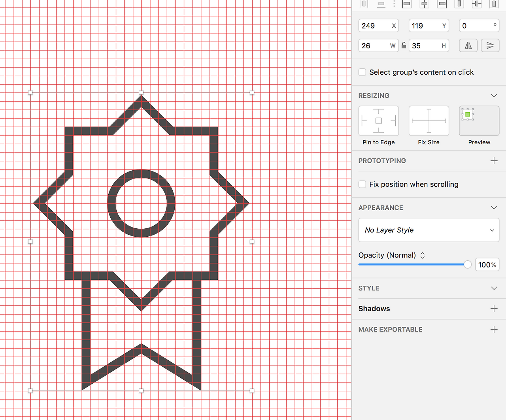Align selection to right edge
This screenshot has height=420, width=506.
pyautogui.click(x=442, y=4)
